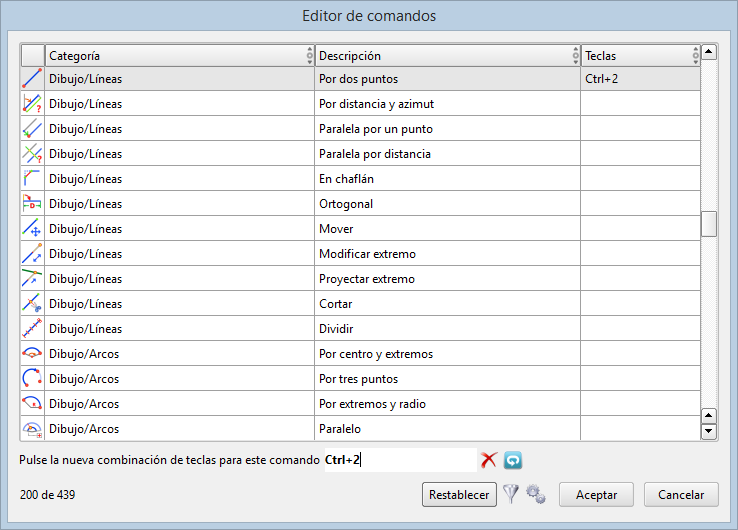Click the vertical scrollbar thumb
This screenshot has height=530, width=738.
coord(709,224)
